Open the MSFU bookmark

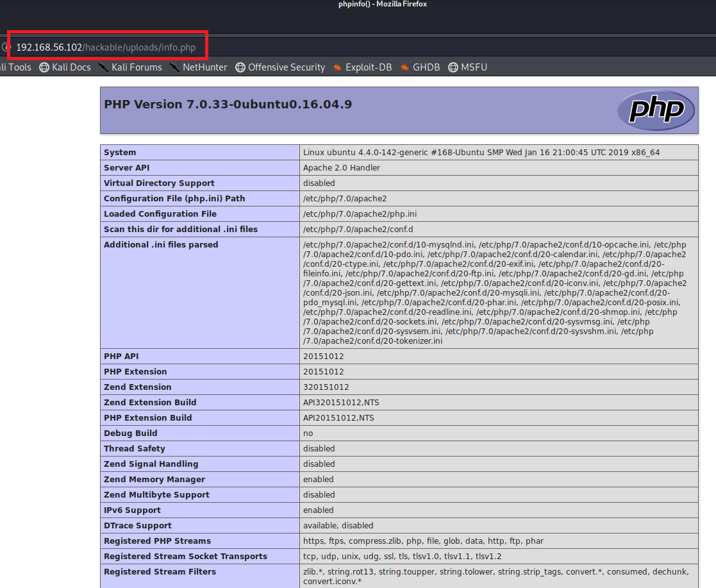467,67
